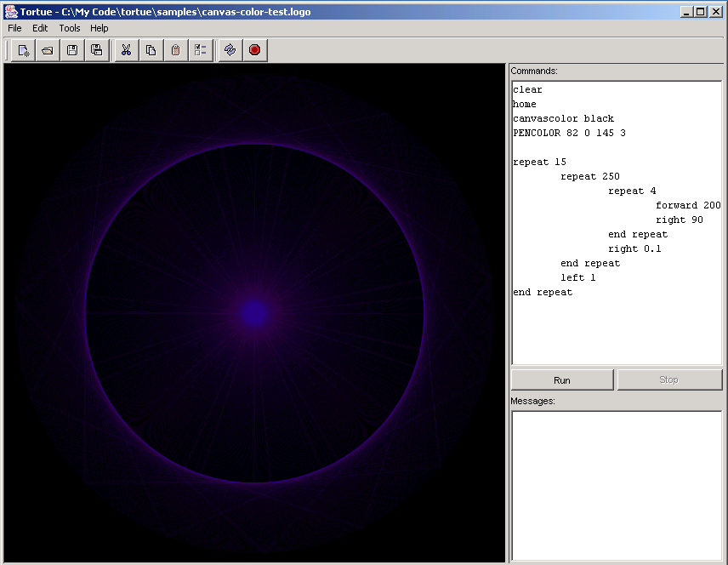
Task: Open a file using the folder icon
Action: pos(48,50)
